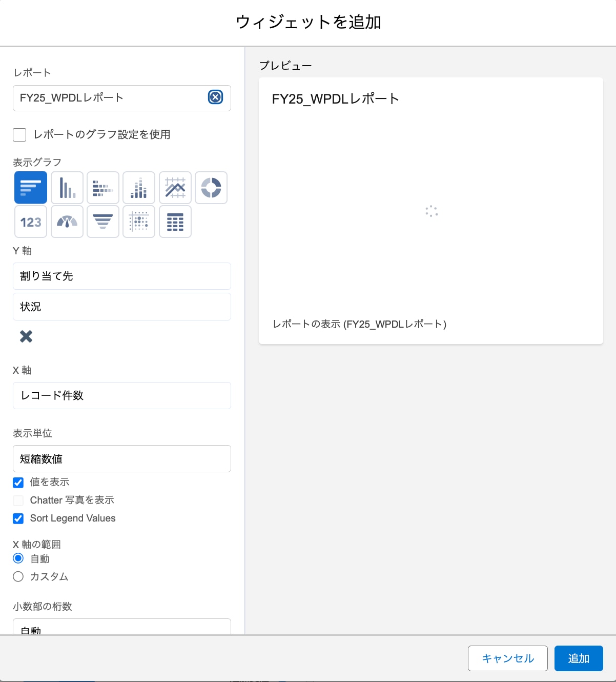Toggle Chatter 写真を表示 checkbox
This screenshot has width=616, height=682.
click(x=18, y=500)
